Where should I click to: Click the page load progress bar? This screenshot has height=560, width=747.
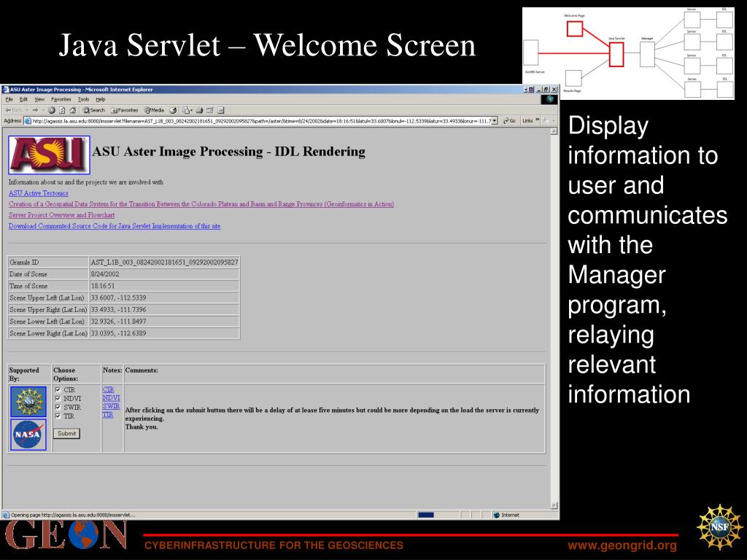pos(425,515)
